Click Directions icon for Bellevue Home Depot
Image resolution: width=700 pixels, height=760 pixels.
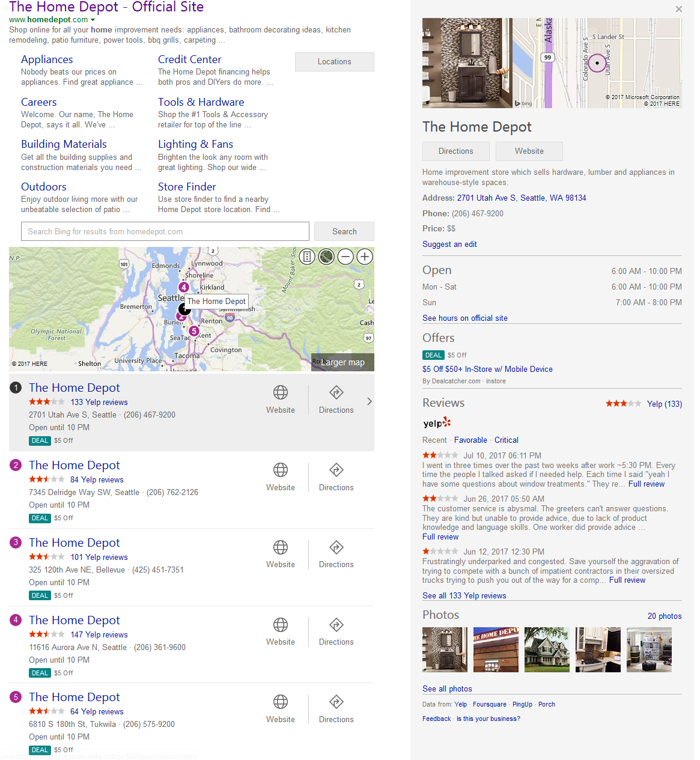(336, 547)
